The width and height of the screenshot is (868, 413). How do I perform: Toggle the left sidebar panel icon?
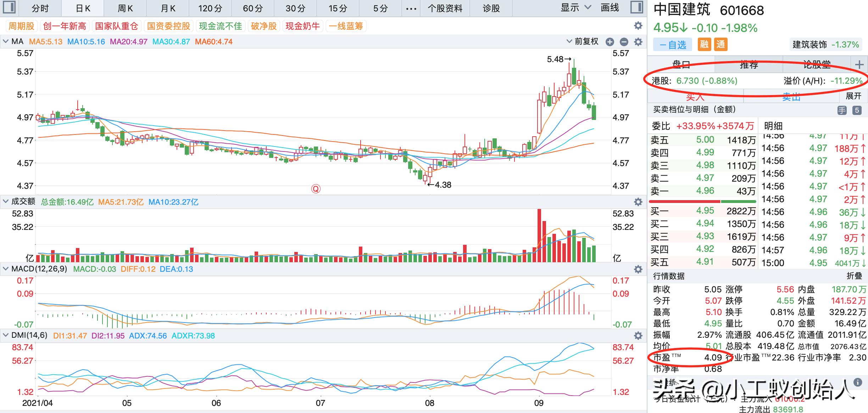(x=9, y=7)
